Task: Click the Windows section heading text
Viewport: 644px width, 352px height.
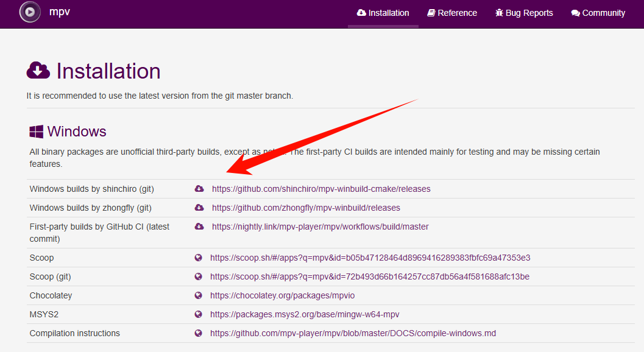Action: (77, 132)
